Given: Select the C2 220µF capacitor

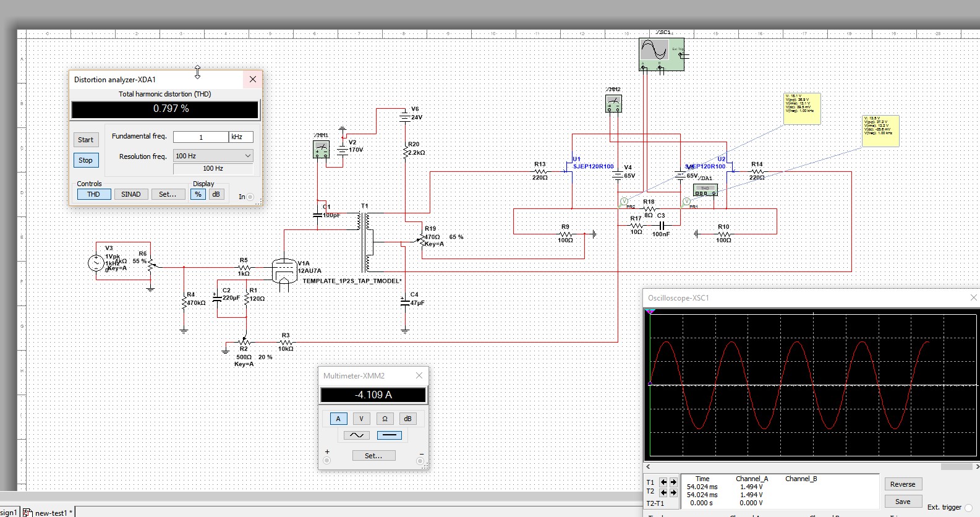Looking at the screenshot, I should click(x=217, y=298).
